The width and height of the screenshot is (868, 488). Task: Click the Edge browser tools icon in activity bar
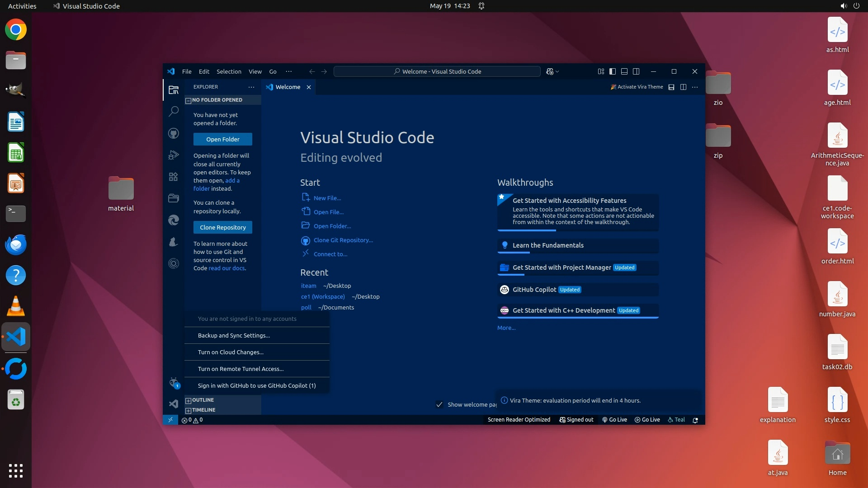174,220
